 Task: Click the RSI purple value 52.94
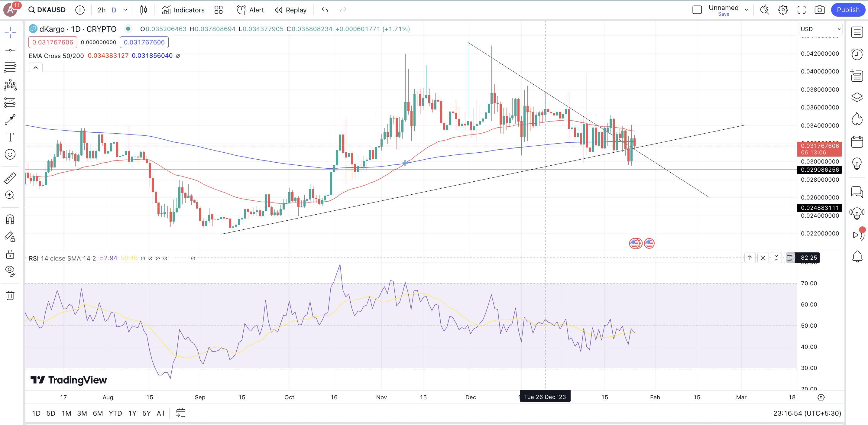point(108,258)
